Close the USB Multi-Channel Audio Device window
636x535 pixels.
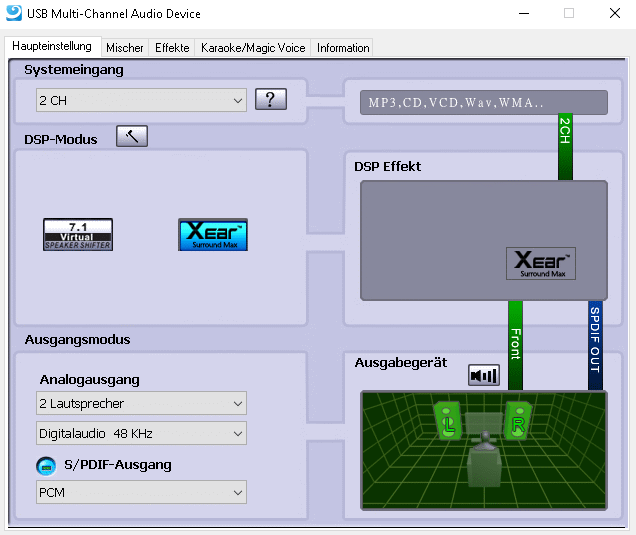coord(615,13)
